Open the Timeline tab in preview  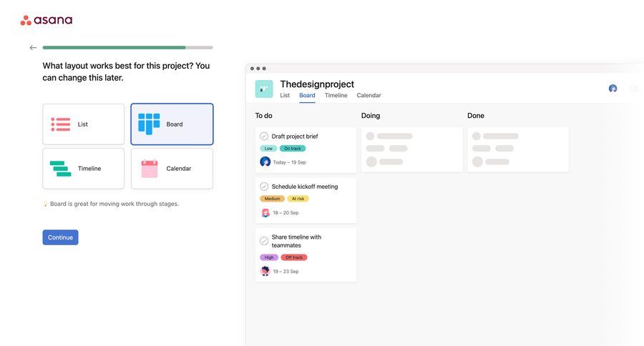point(336,95)
